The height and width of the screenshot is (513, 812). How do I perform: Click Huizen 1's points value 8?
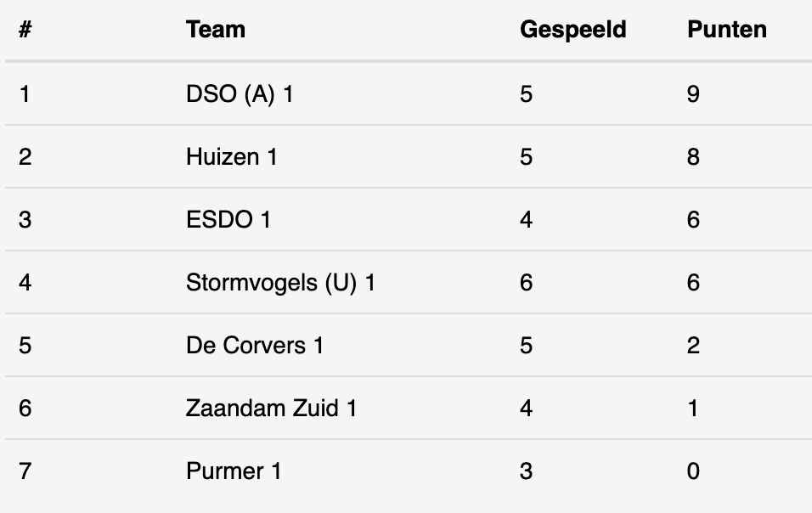(x=693, y=157)
